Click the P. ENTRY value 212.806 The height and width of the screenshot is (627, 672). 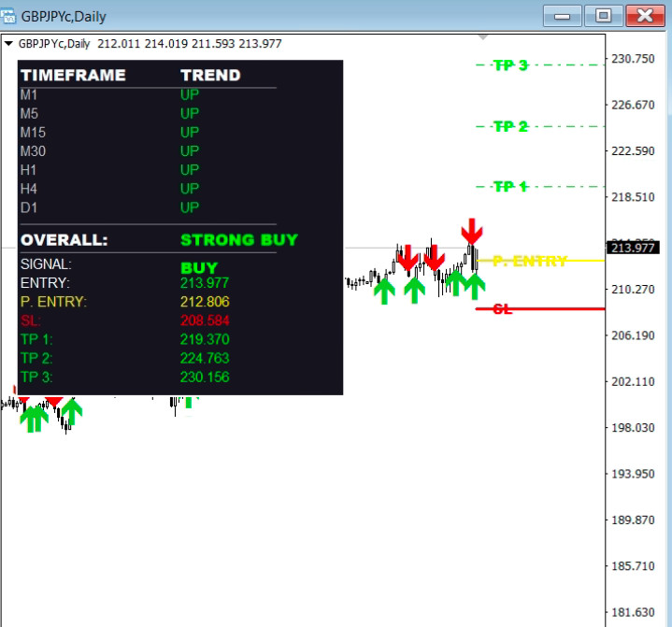point(205,302)
